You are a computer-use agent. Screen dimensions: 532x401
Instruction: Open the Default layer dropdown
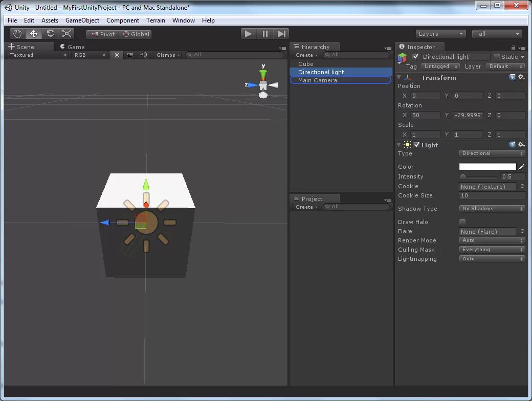[505, 66]
